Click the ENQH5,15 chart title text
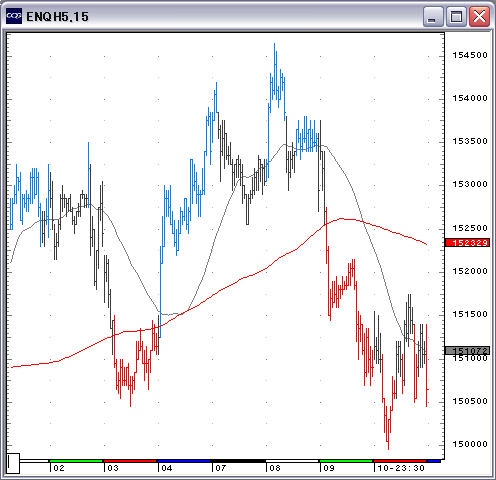 click(x=57, y=17)
